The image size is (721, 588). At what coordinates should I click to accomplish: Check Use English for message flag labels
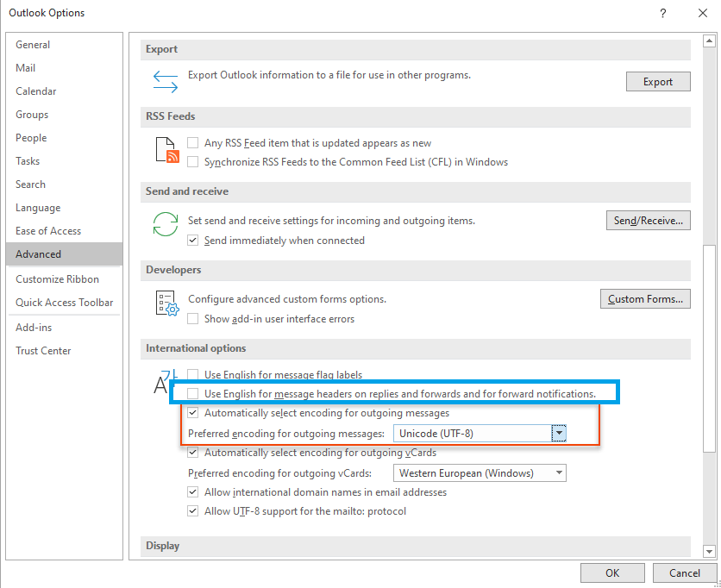(192, 374)
